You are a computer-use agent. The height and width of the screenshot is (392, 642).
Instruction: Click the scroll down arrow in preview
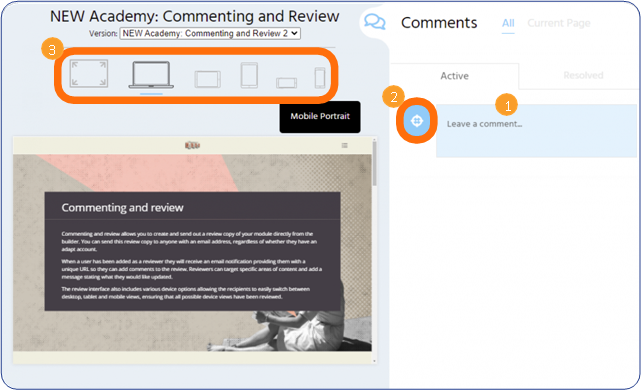click(374, 361)
